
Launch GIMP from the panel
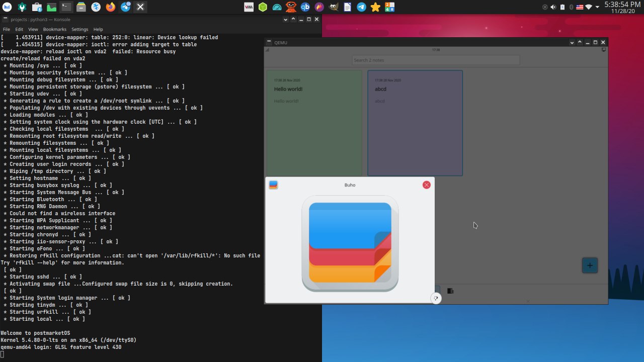[333, 7]
